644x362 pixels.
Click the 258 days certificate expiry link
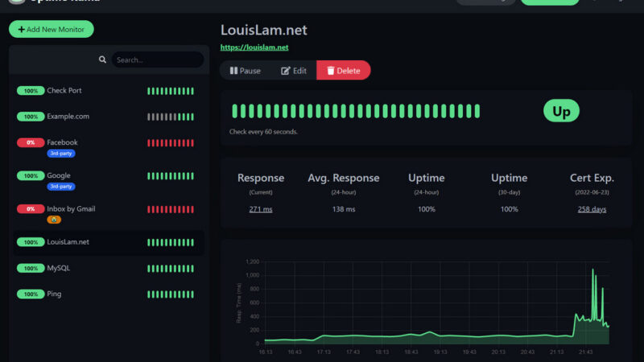[592, 209]
